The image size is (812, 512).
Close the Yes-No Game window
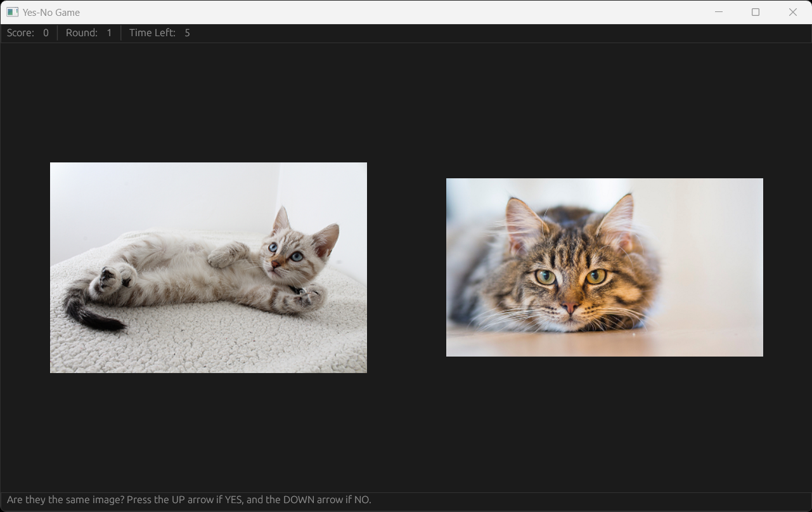[793, 12]
